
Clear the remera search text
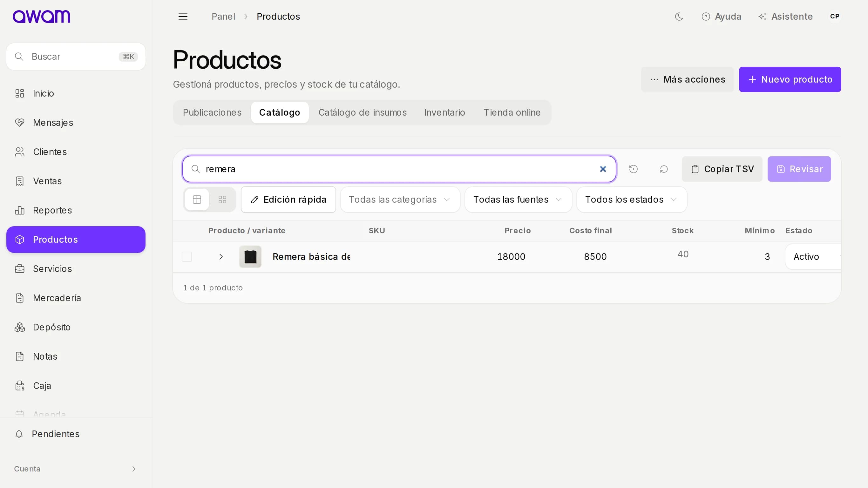pos(603,169)
